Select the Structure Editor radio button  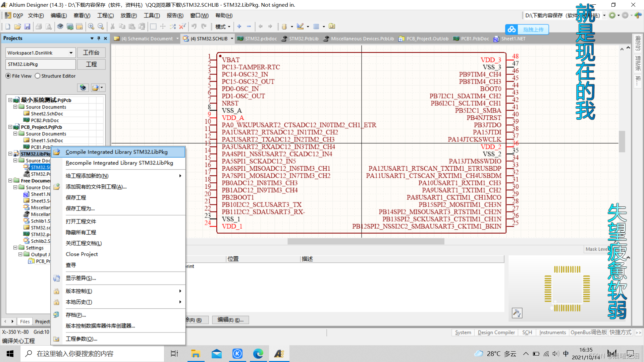pos(38,76)
